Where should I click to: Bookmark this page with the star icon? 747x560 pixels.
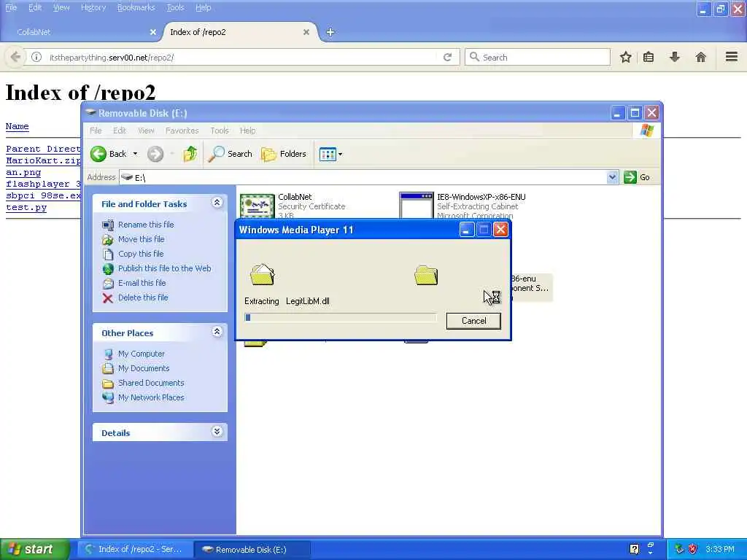point(625,57)
